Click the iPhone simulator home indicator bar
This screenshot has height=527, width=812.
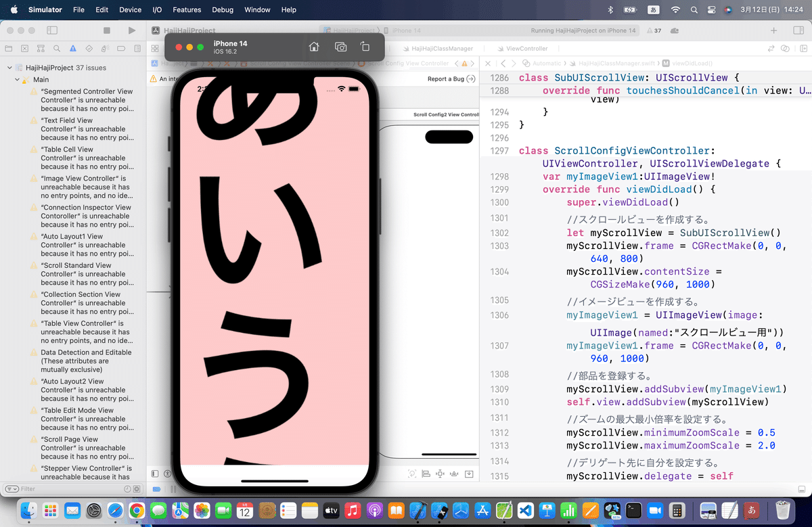(x=275, y=482)
